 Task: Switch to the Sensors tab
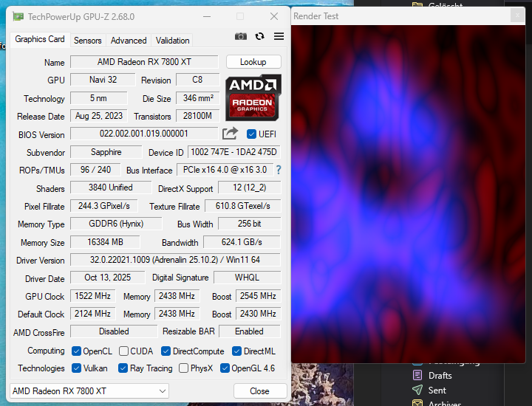(87, 41)
